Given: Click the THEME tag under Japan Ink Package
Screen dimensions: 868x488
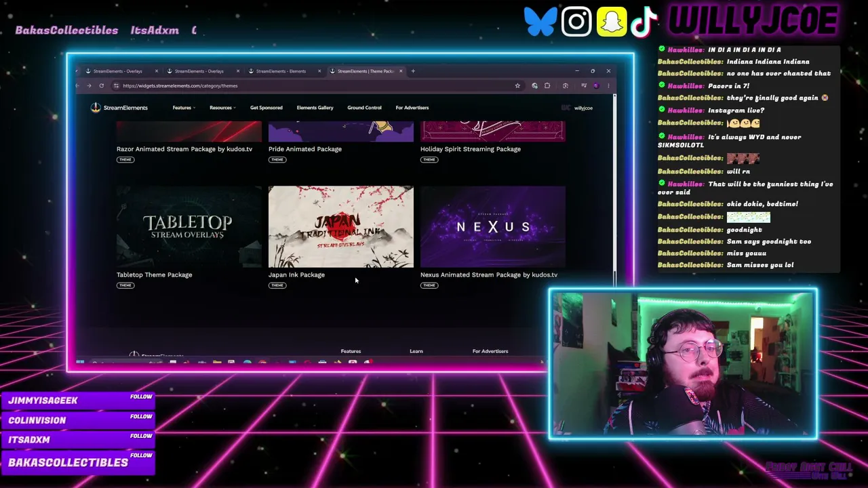Looking at the screenshot, I should click(277, 285).
